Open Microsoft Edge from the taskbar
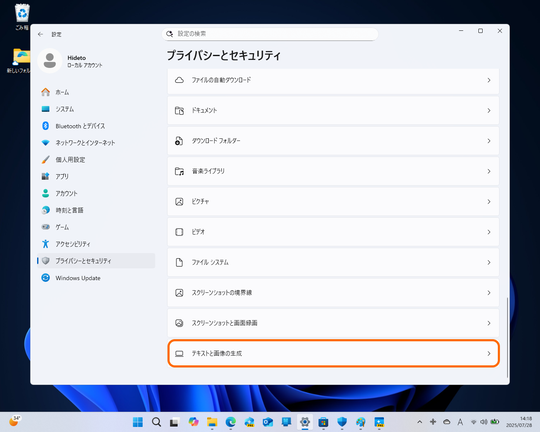The image size is (540, 432). pos(231,422)
